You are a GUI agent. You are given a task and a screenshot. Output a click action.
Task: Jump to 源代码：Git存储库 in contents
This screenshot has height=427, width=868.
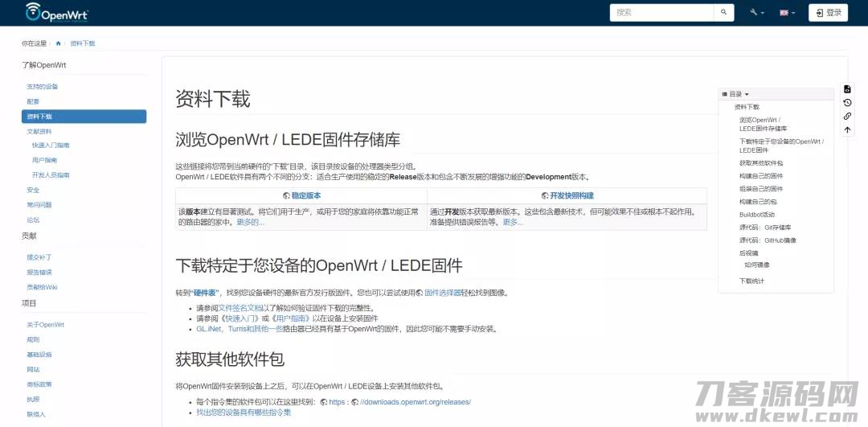point(765,227)
